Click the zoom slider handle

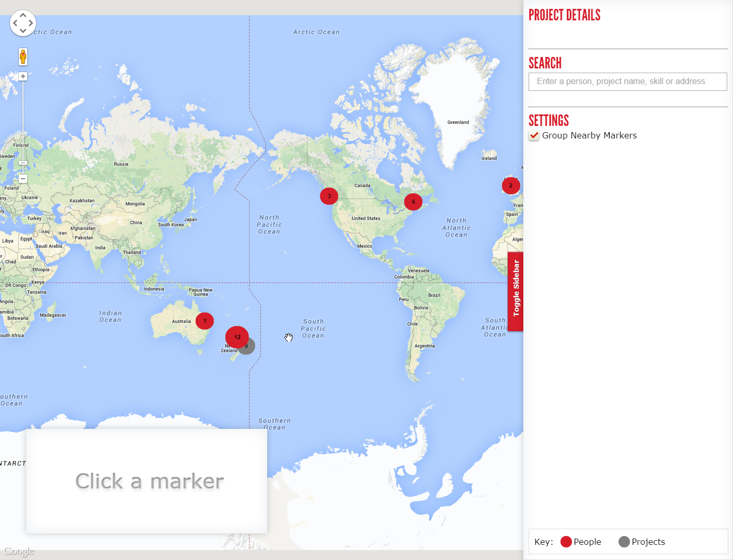tap(23, 163)
